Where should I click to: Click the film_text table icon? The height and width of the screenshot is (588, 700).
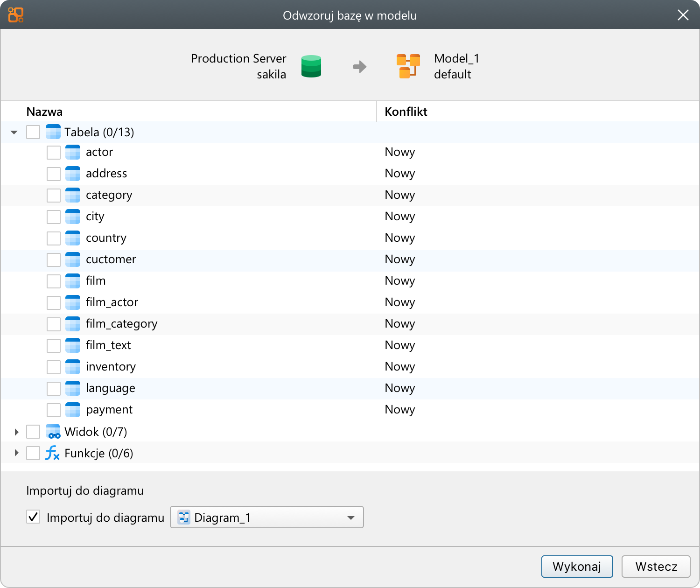(73, 345)
